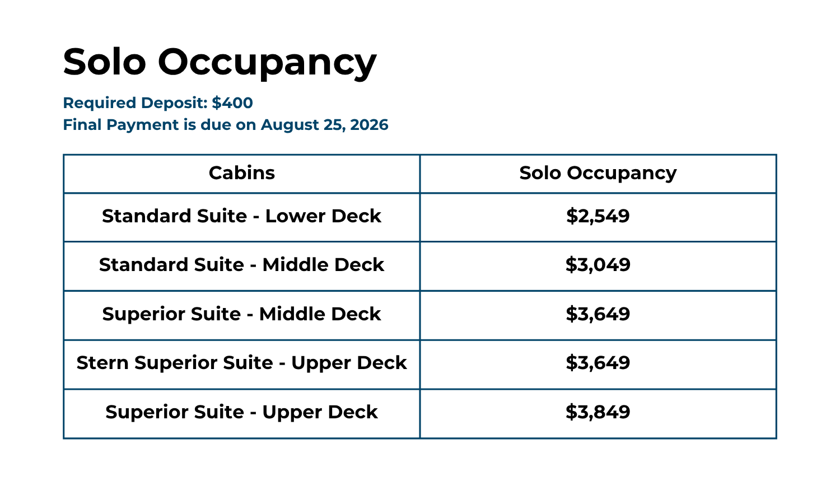
Task: Select the Cabins column header
Action: 242,173
